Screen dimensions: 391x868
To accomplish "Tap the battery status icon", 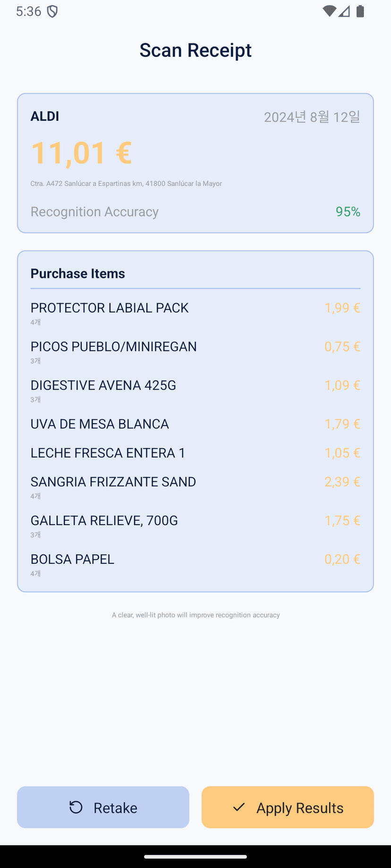I will pyautogui.click(x=360, y=11).
